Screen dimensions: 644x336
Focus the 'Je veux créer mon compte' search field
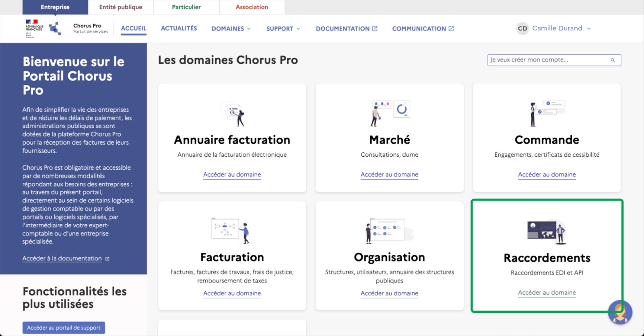coord(554,60)
